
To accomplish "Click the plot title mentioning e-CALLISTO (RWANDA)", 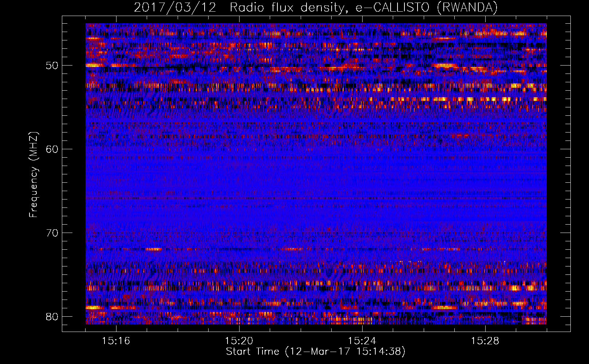I will point(316,7).
